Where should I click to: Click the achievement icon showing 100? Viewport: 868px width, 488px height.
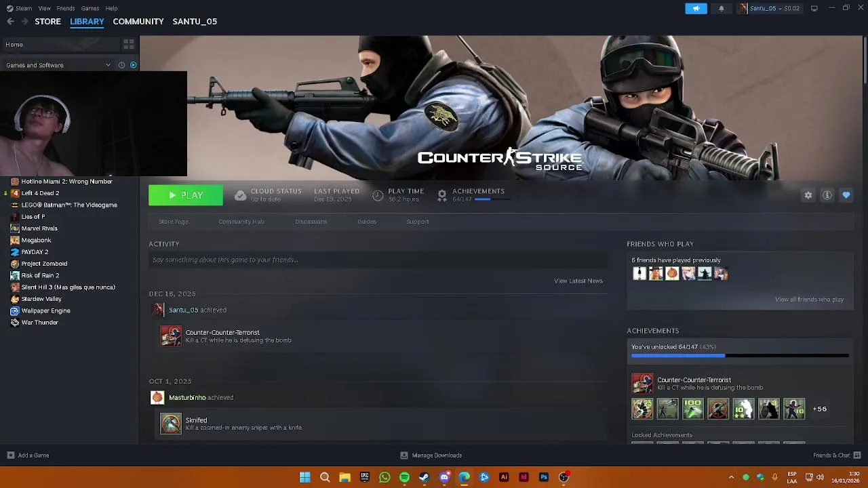[693, 409]
